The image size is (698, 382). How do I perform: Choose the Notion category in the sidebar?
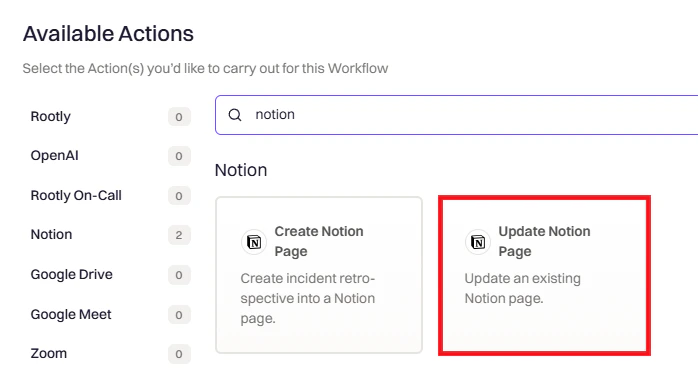110,235
